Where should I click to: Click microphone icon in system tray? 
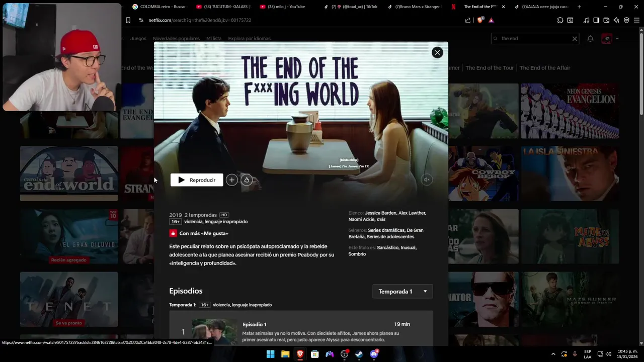tap(575, 354)
